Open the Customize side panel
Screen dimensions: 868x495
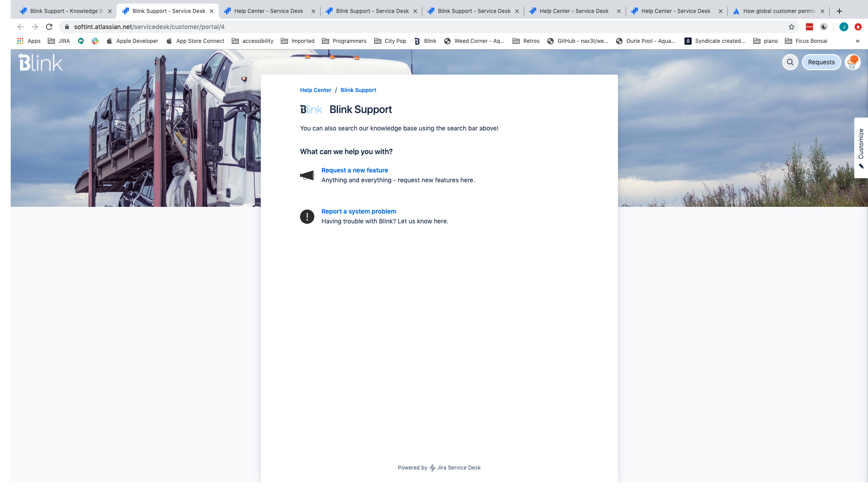[x=861, y=148]
